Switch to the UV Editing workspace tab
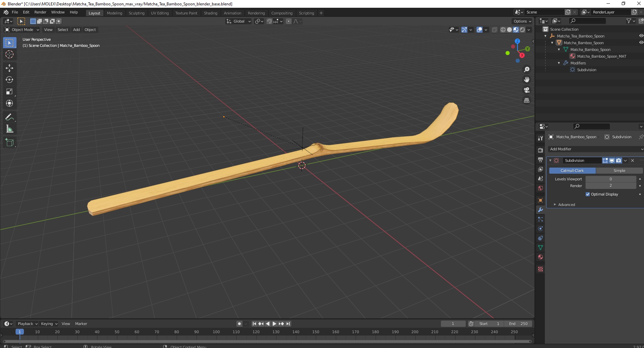Viewport: 644px width, 348px height. (160, 13)
